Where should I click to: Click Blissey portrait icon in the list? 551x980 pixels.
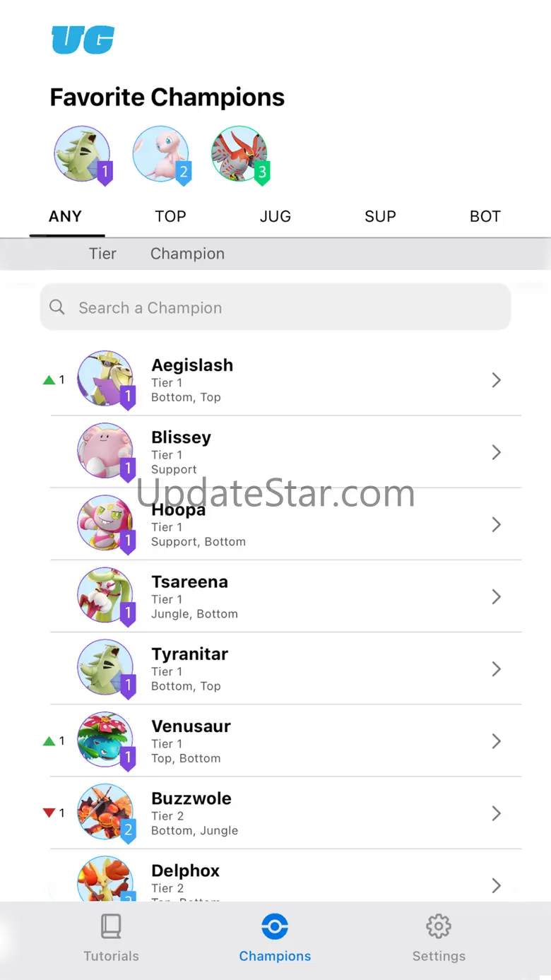coord(105,451)
